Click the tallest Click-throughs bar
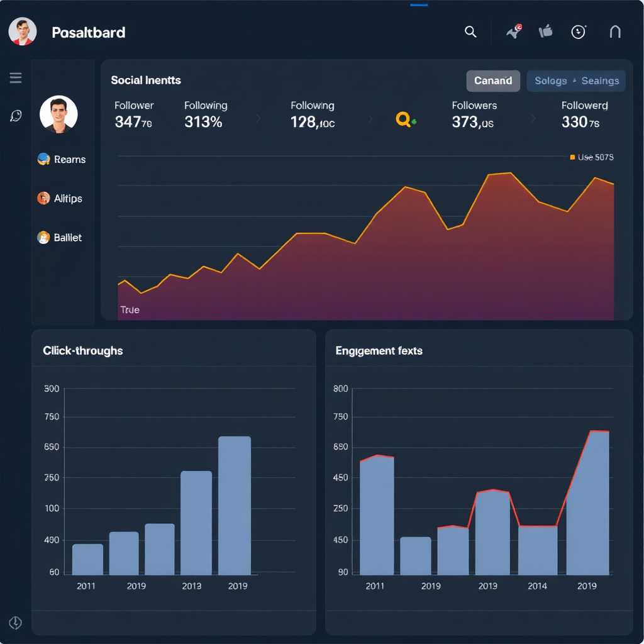 (235, 505)
